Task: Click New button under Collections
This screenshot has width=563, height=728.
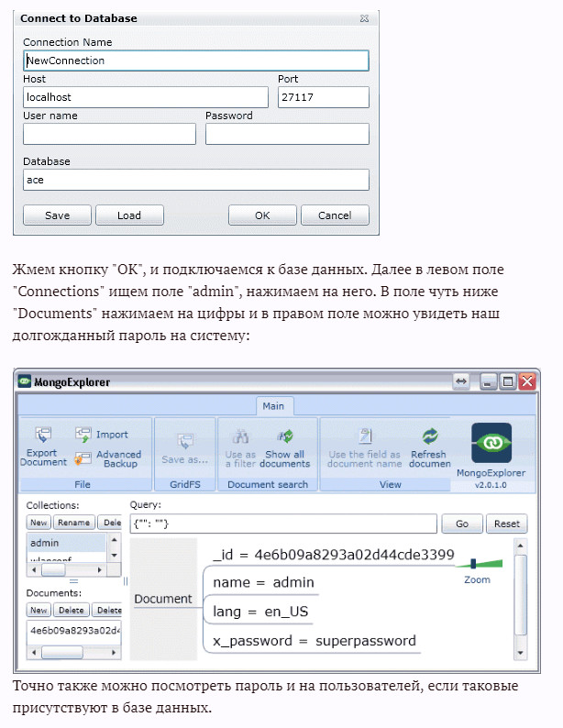Action: coord(39,523)
